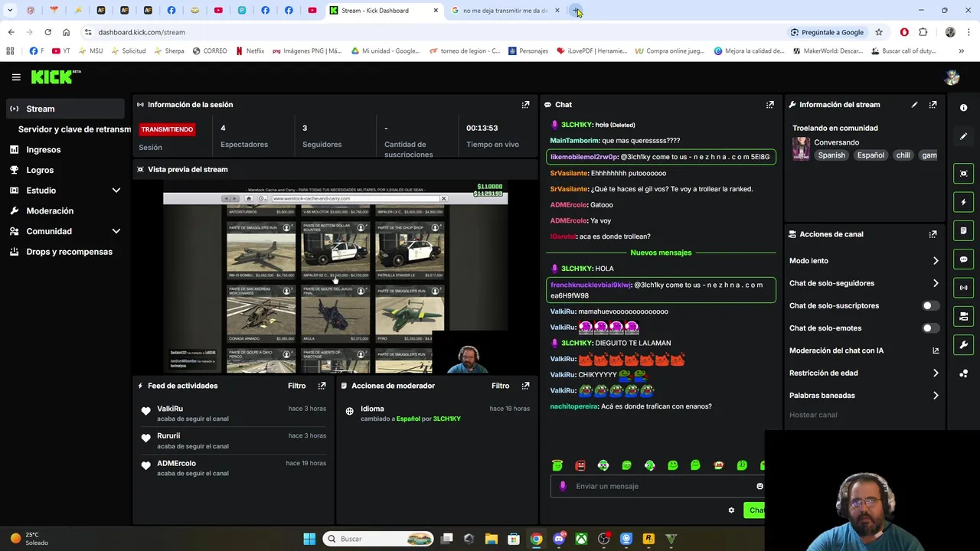Click the ValkiRu follower entry
The width and height of the screenshot is (980, 551).
click(235, 414)
